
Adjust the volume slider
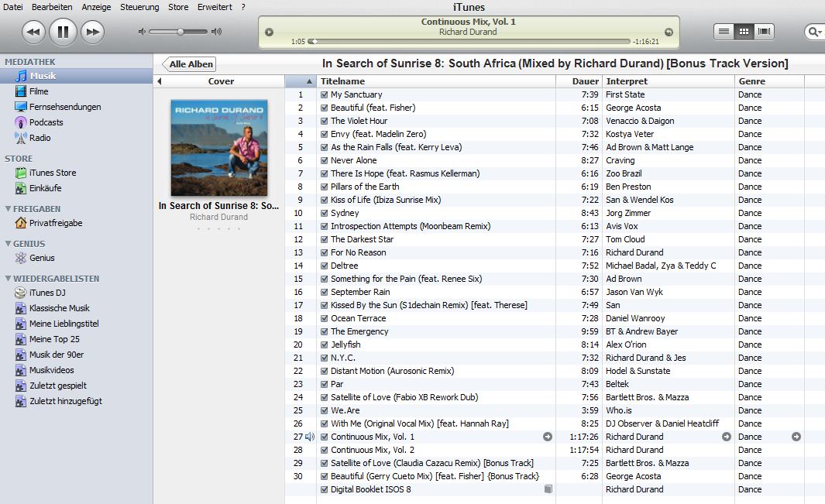click(180, 32)
